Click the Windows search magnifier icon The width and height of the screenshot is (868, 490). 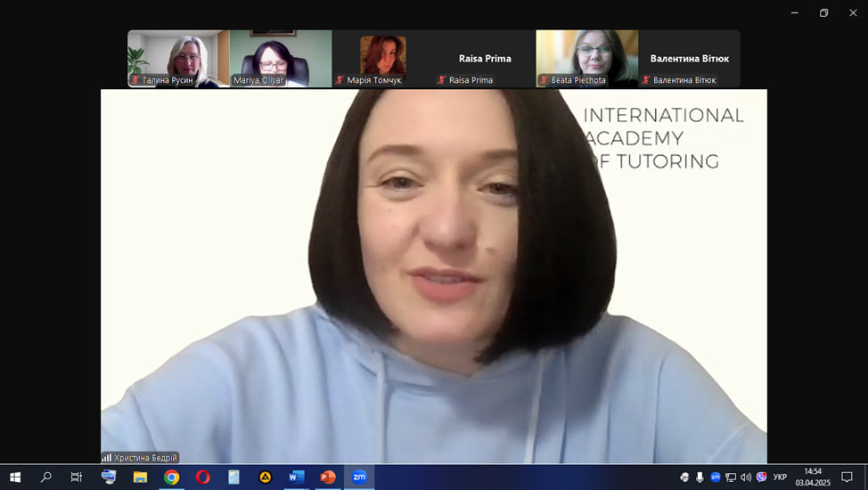46,478
